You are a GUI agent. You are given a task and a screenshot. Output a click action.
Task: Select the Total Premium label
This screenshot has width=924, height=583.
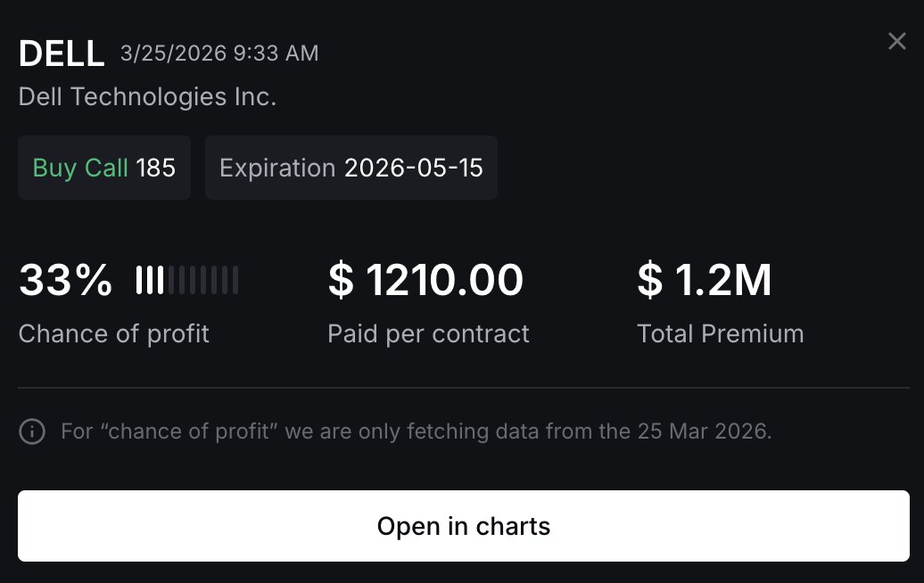tap(720, 334)
